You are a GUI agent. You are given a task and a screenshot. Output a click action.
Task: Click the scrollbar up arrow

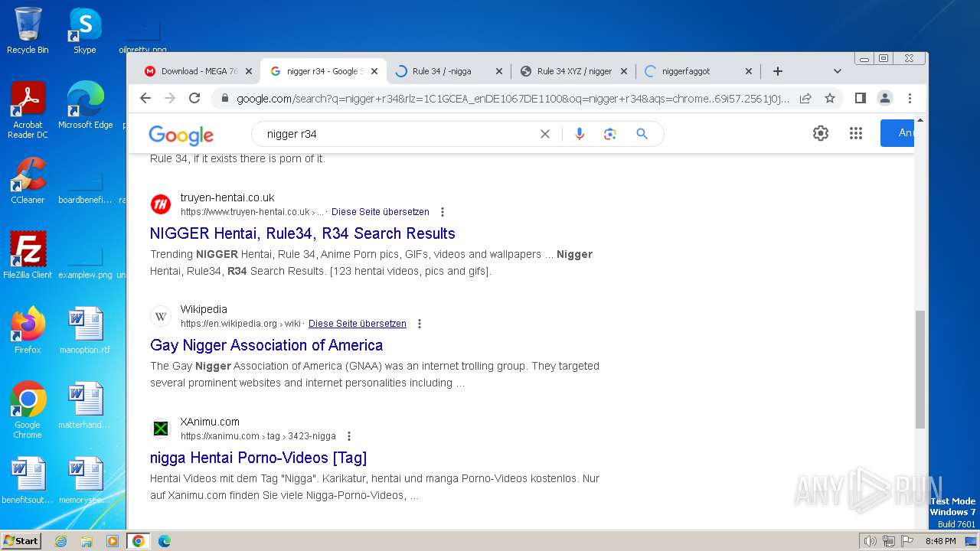[x=920, y=119]
